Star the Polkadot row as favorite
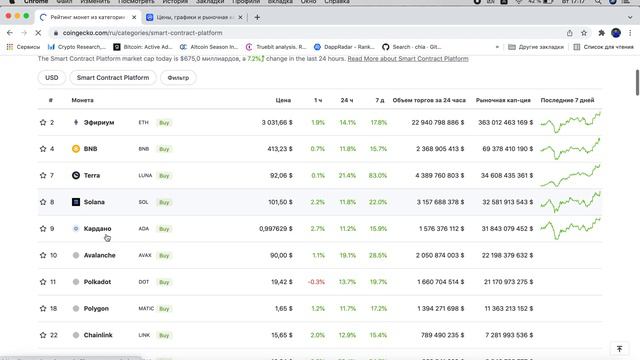 [x=43, y=282]
